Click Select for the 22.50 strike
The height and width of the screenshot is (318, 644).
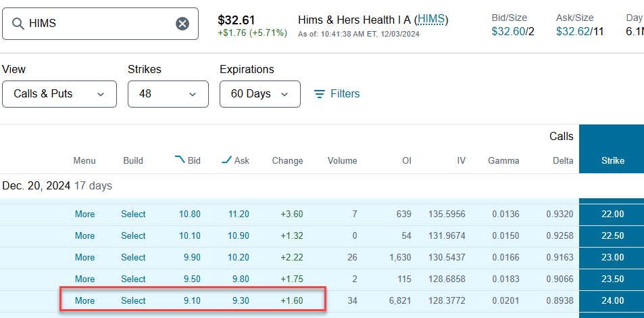pos(133,236)
